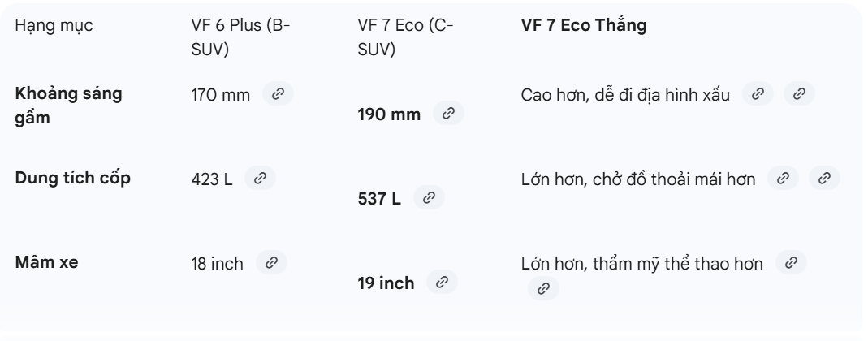This screenshot has height=341, width=868.
Task: Click link icon below "Lớn hơn, thẩm mỹ" text
Action: 543,287
